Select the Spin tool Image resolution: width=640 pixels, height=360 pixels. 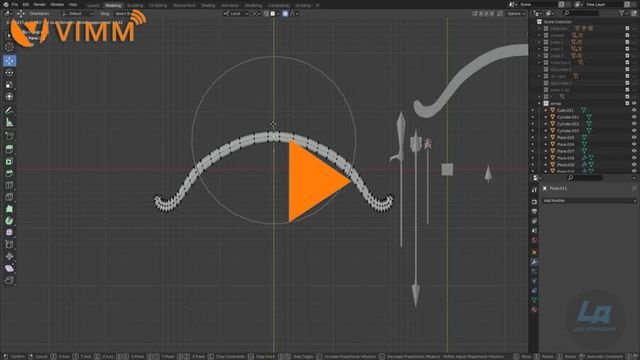(9, 221)
